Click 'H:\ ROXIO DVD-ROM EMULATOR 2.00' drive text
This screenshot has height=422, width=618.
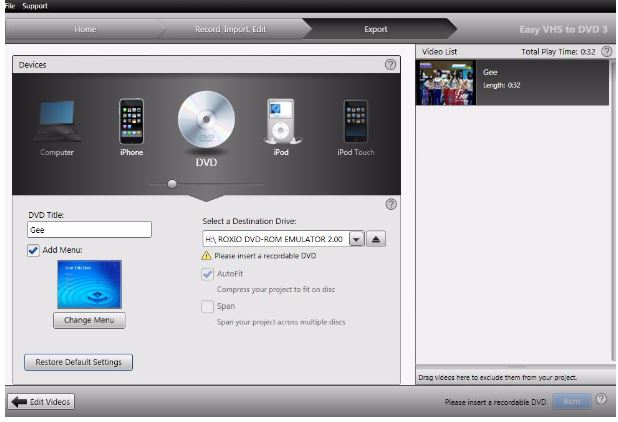coord(274,239)
